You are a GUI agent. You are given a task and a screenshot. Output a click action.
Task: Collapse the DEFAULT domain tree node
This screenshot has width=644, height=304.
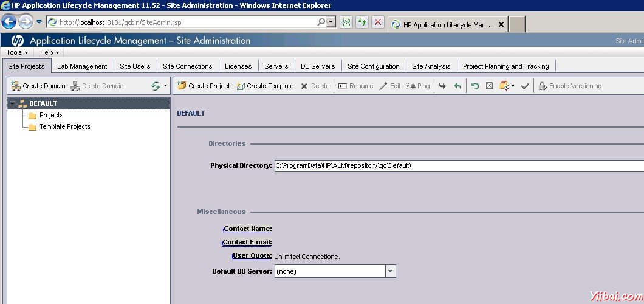pyautogui.click(x=13, y=103)
